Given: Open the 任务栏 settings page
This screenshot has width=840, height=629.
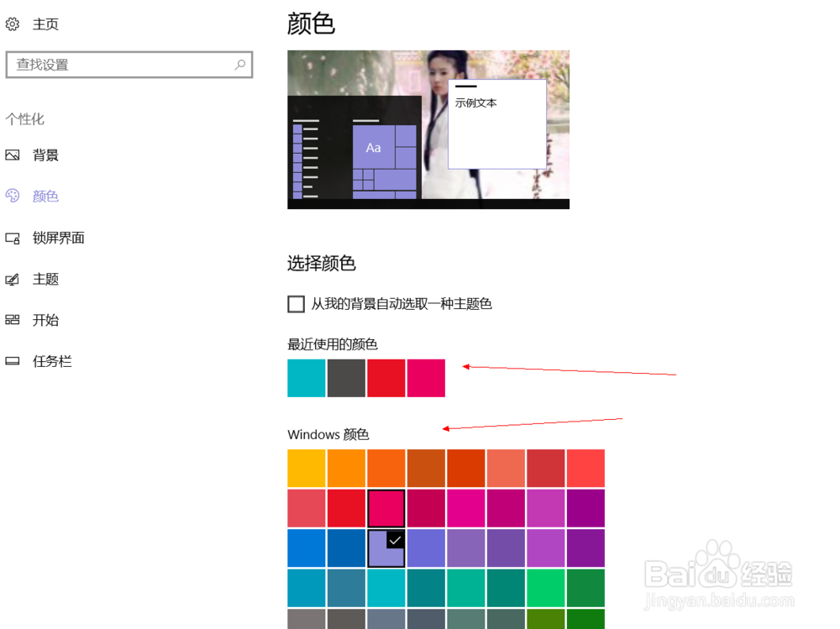Looking at the screenshot, I should coord(52,361).
